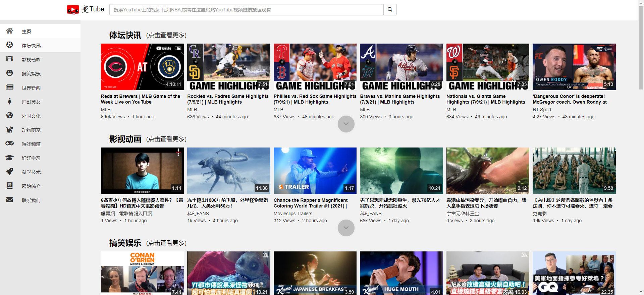Open Nationals vs. Giants highlights thumbnail
The image size is (644, 295).
click(488, 67)
